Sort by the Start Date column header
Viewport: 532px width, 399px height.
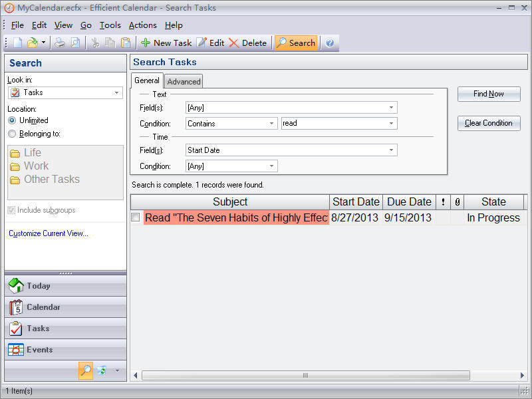point(356,202)
